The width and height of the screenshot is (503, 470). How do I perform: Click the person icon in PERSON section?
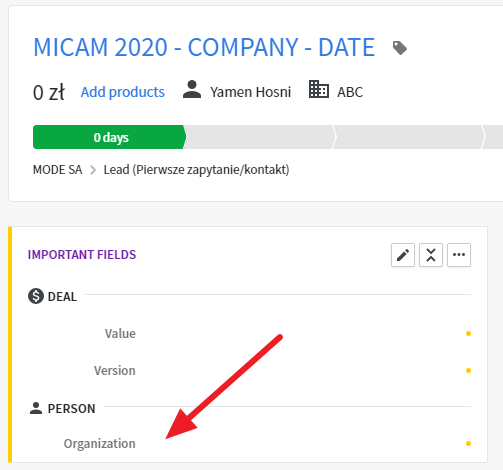tap(36, 408)
